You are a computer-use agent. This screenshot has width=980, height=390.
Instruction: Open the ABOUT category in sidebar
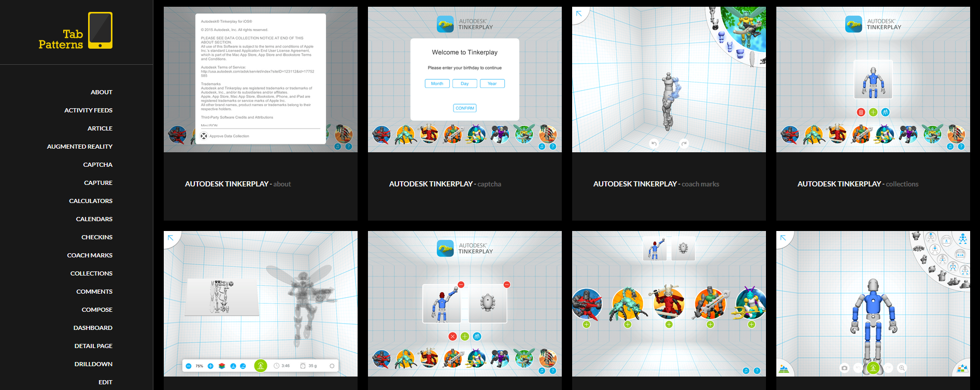102,92
